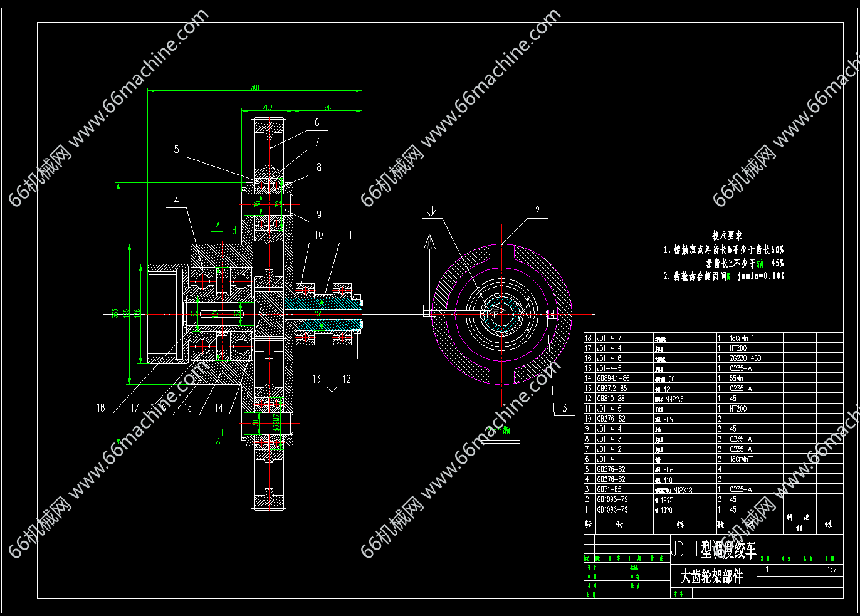
Task: Click the green letter d in section view
Action: [x=234, y=231]
